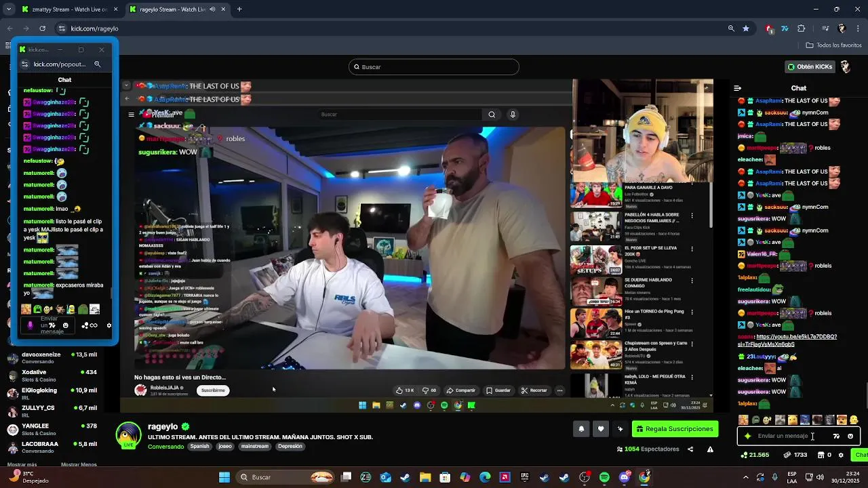Click the joseo tag
Image resolution: width=868 pixels, height=488 pixels.
pyautogui.click(x=225, y=447)
